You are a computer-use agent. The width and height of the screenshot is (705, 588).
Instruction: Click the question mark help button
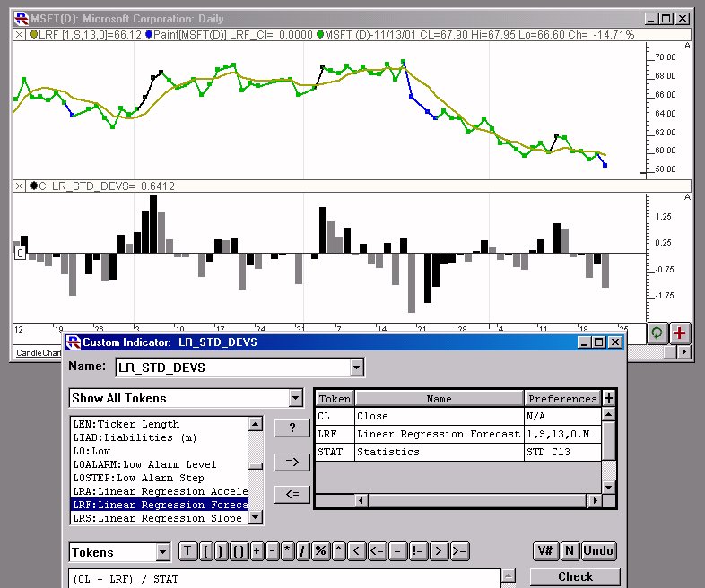pos(292,428)
